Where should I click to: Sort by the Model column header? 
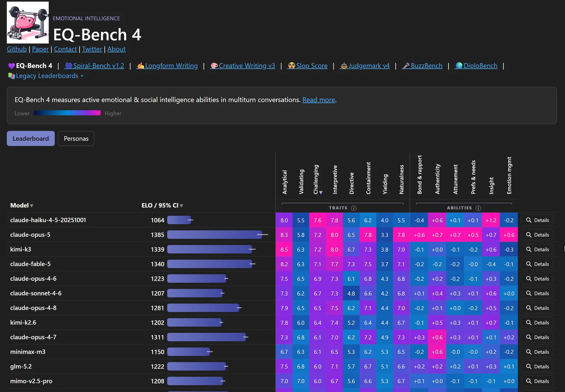pos(22,206)
